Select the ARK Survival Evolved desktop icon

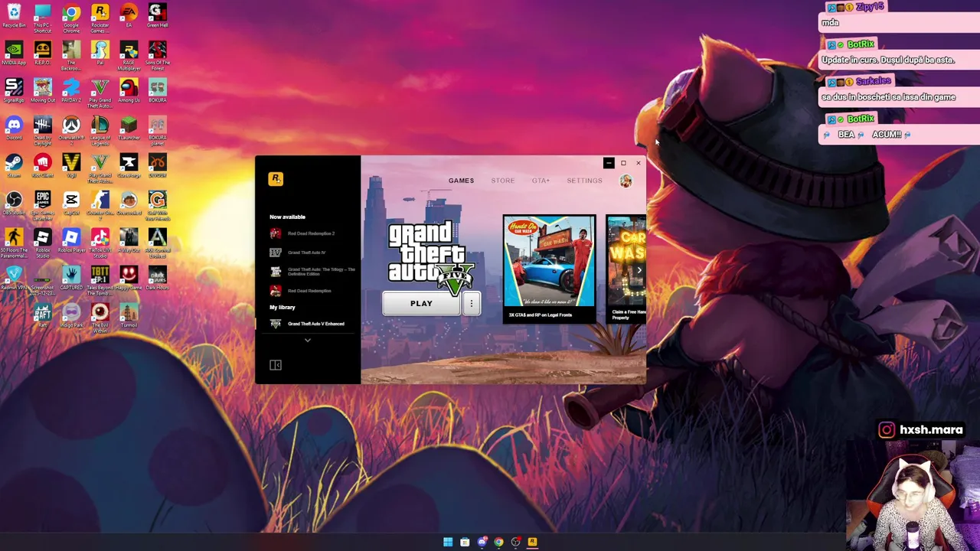tap(157, 243)
